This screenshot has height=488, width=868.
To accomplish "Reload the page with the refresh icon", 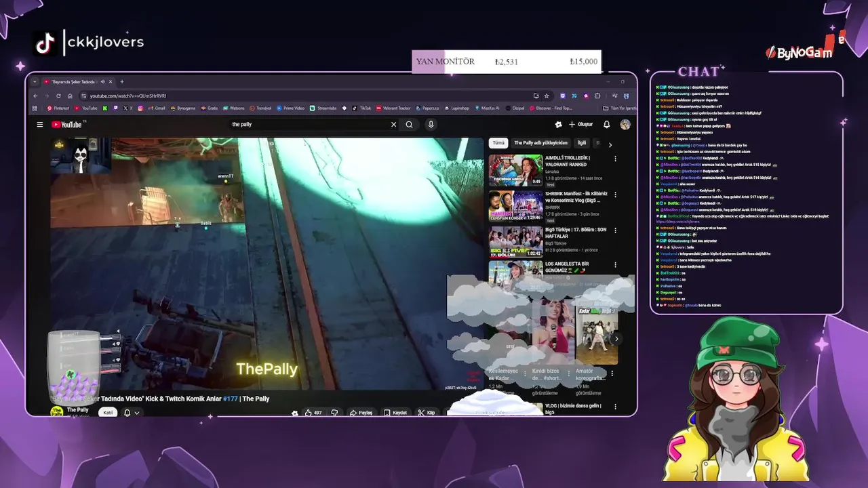I will click(x=58, y=96).
